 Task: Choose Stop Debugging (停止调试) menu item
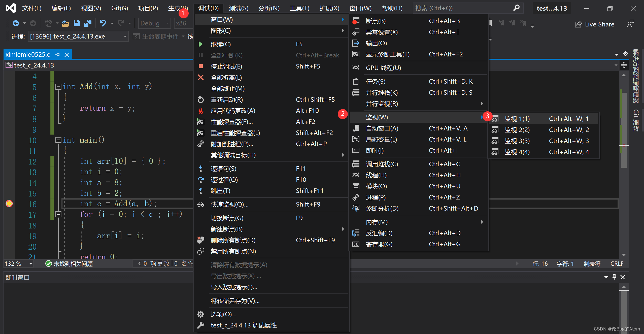coord(226,66)
